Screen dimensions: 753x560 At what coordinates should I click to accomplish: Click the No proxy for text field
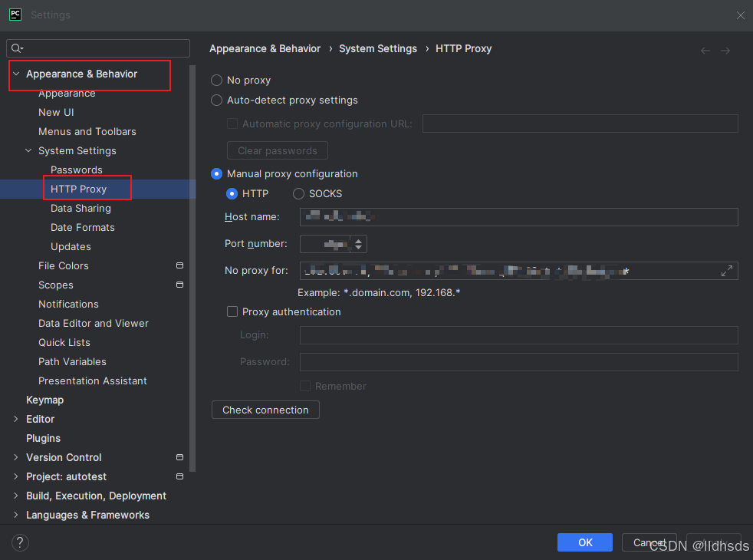(x=518, y=271)
